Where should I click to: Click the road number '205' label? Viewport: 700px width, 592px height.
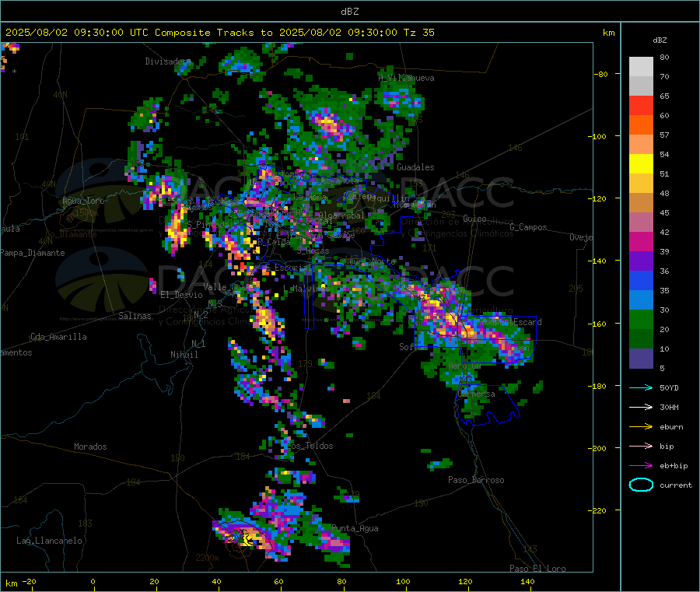coord(576,289)
